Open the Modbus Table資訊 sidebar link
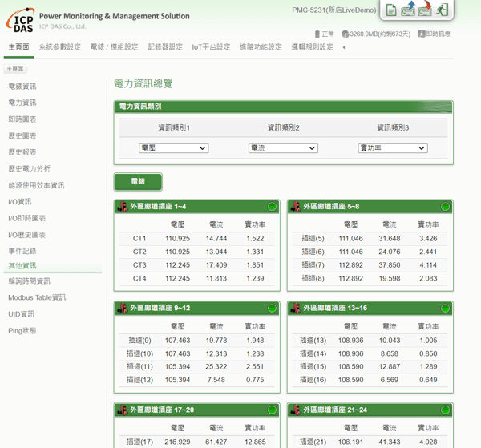The image size is (481, 448). pyautogui.click(x=37, y=297)
